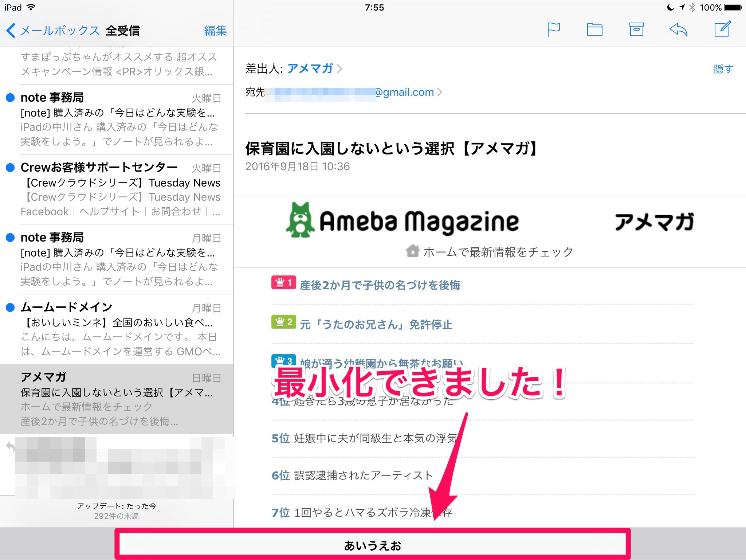Open the move-to-folder icon
Image resolution: width=746 pixels, height=560 pixels.
click(x=594, y=30)
